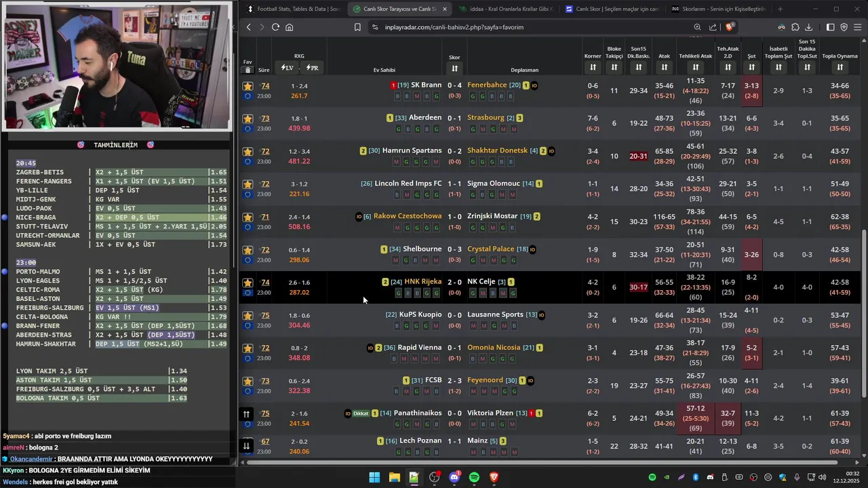The width and height of the screenshot is (868, 488).
Task: Open Strasbourg team link
Action: [x=486, y=118]
